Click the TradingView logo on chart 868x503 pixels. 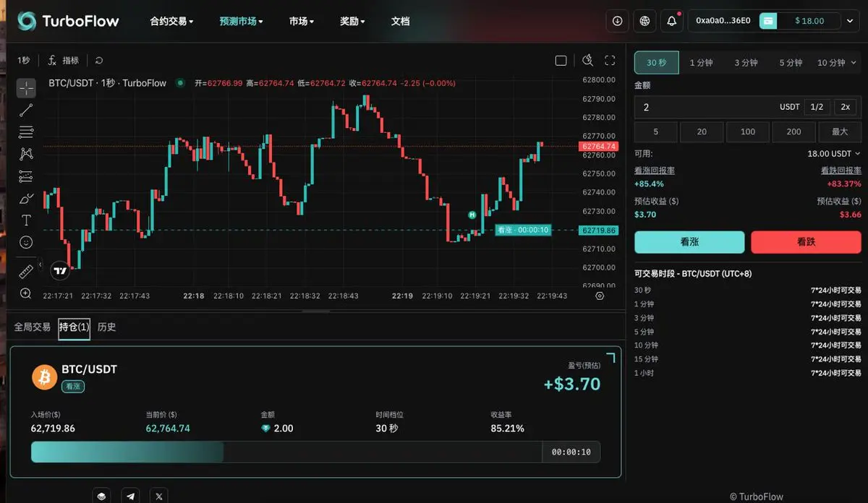(61, 271)
